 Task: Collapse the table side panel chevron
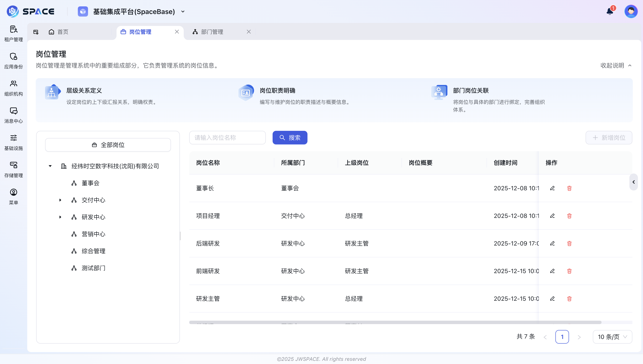tap(634, 182)
